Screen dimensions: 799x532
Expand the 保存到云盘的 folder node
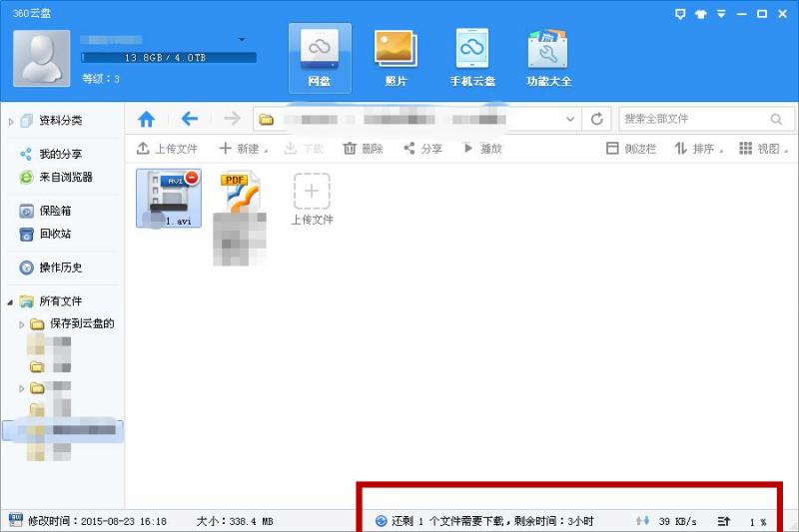tap(21, 324)
